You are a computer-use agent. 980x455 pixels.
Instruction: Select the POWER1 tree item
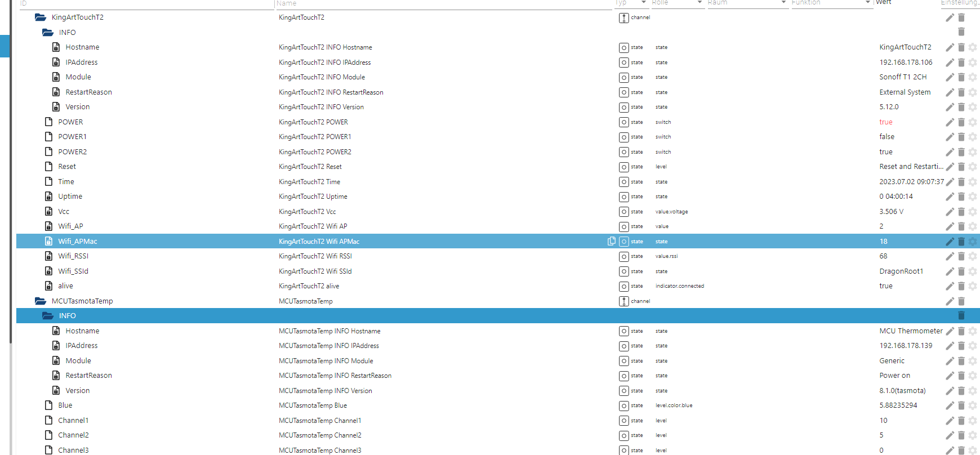point(72,137)
